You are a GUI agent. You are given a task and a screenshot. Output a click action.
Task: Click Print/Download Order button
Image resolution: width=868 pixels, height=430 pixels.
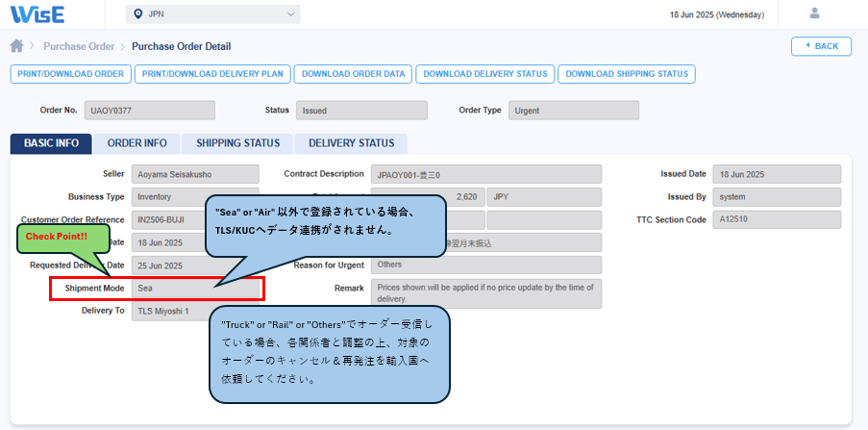tap(70, 74)
